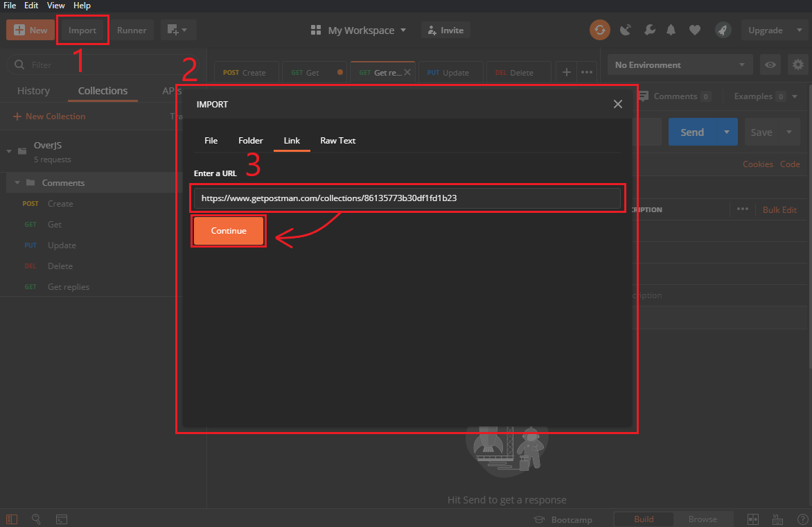Select the File tab in Import dialog
812x527 pixels.
coord(211,141)
